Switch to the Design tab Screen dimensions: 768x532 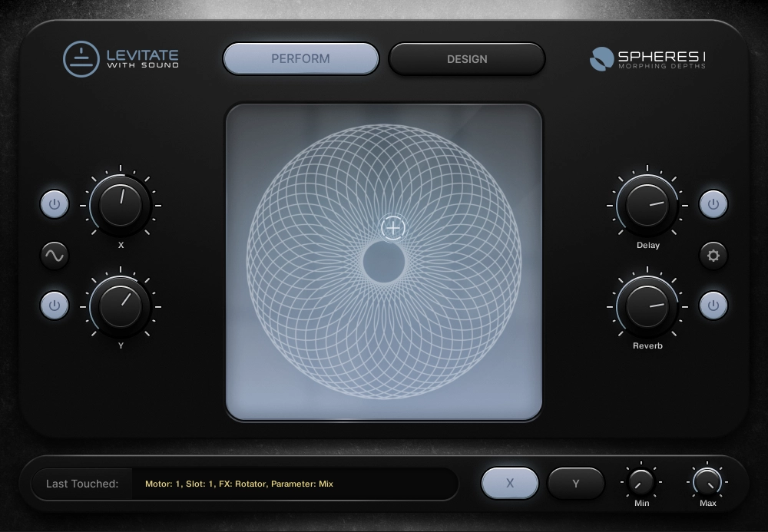coord(467,59)
